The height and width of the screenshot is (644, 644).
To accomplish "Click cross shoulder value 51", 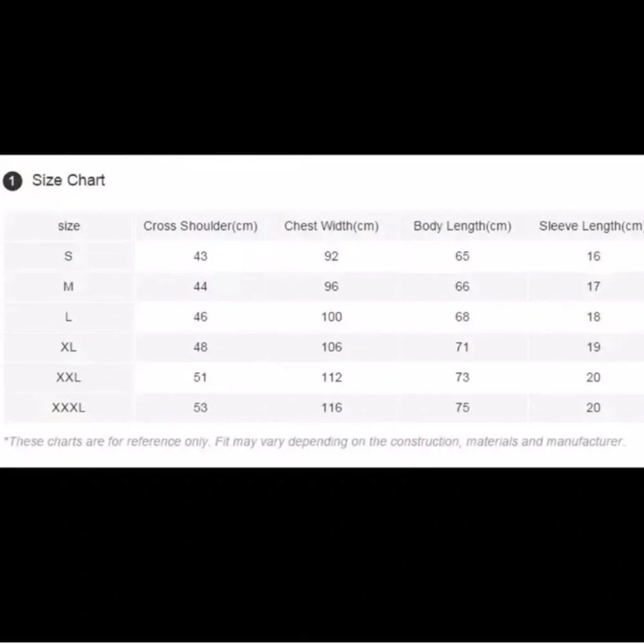I will (x=200, y=377).
